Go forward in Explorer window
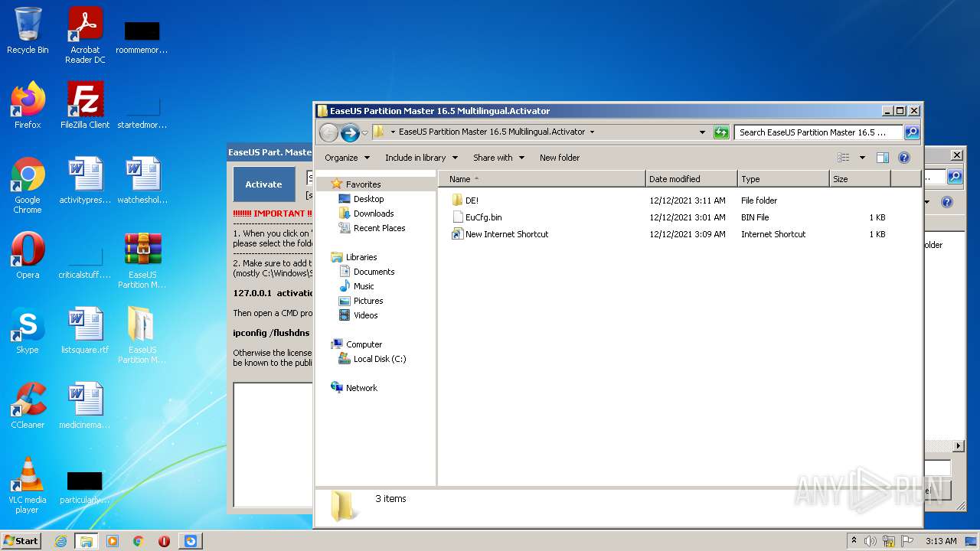This screenshot has height=551, width=980. [350, 132]
